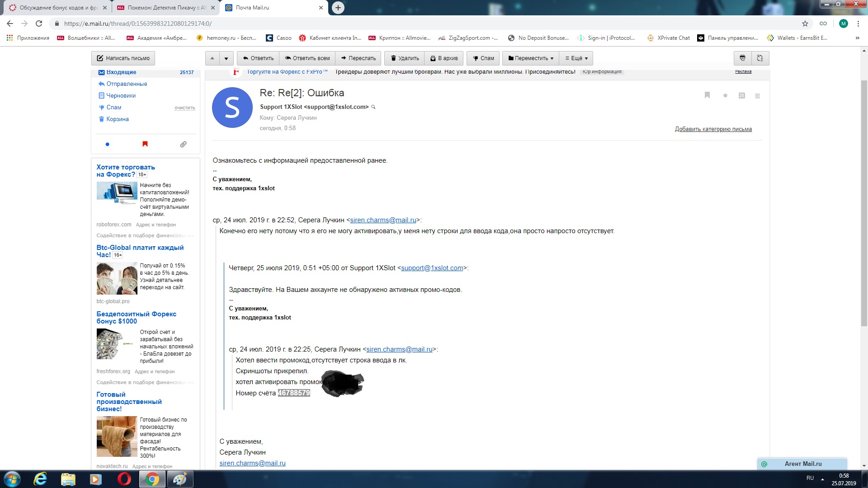Open the calendar event icon in the header

click(741, 96)
